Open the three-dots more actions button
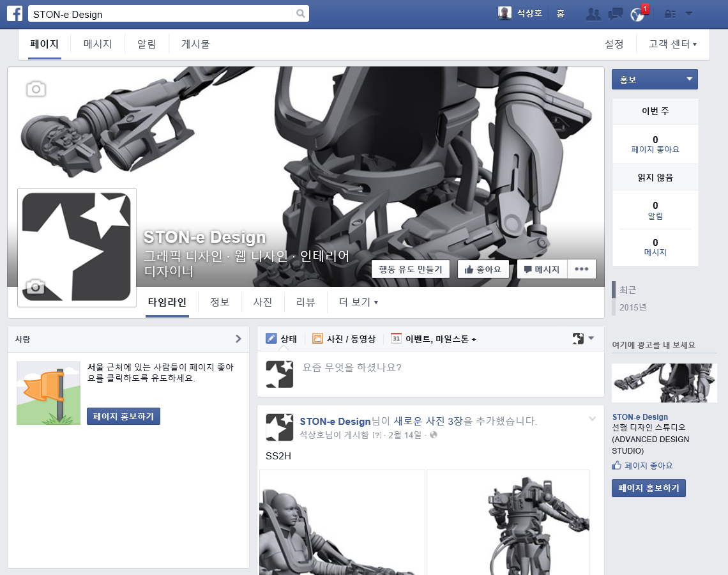This screenshot has width=728, height=575. click(582, 270)
